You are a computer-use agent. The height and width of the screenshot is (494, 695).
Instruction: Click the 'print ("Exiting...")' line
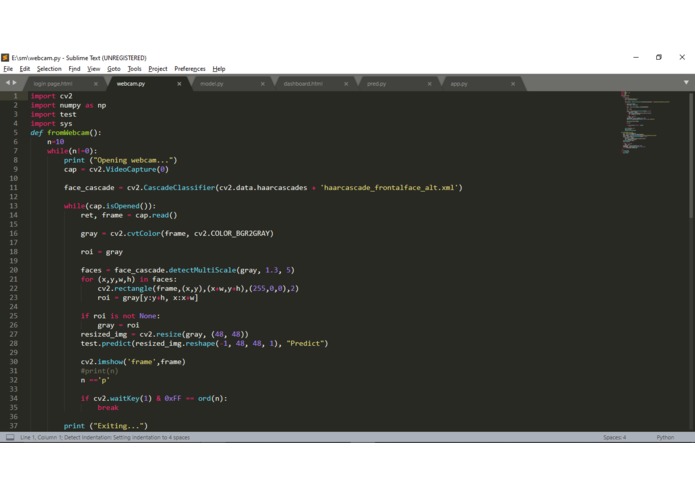pyautogui.click(x=105, y=426)
